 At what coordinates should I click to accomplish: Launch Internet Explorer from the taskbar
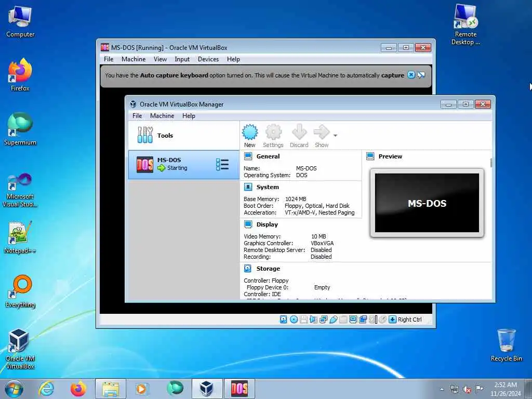click(x=46, y=389)
